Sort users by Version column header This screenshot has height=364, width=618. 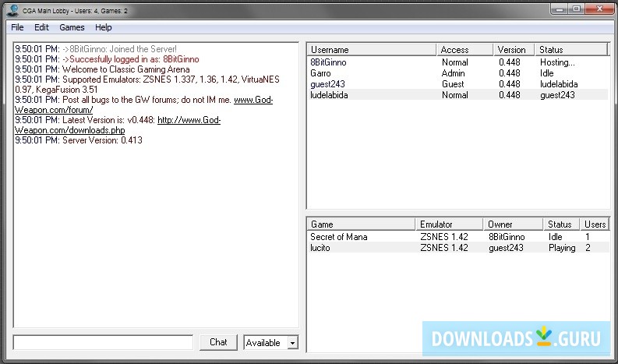click(x=514, y=50)
